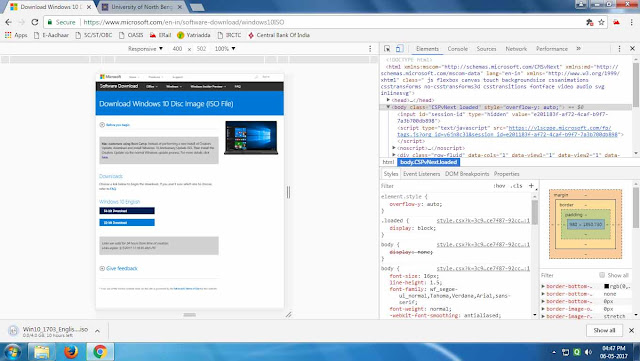Screen dimensions: 640x361
Task: Add a new style rule with plus icon
Action: (531, 186)
